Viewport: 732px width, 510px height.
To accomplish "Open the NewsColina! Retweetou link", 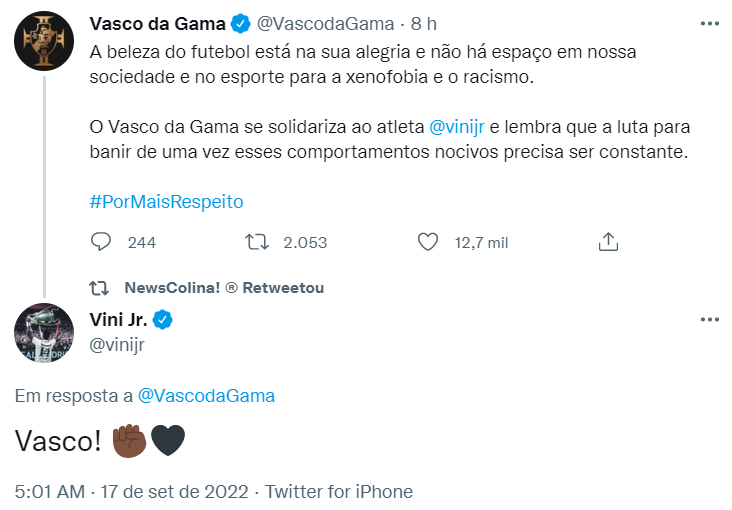I will pyautogui.click(x=224, y=288).
